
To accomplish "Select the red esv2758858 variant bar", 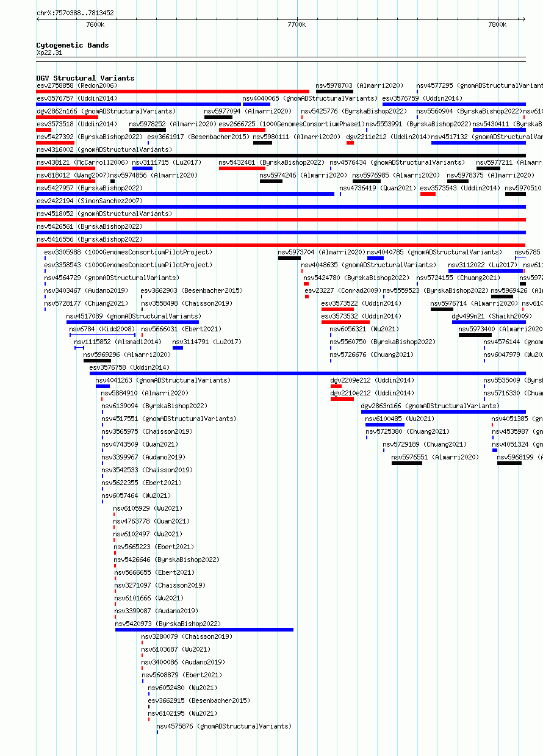I will 173,92.
